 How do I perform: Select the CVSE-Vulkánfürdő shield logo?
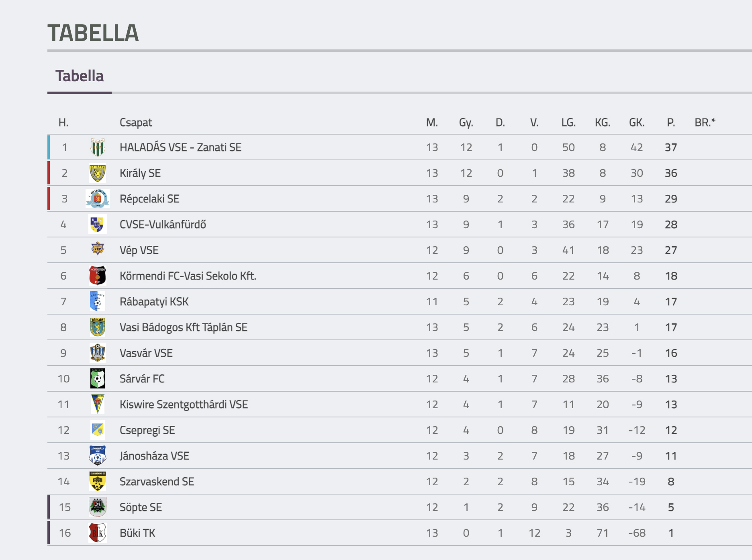pyautogui.click(x=98, y=224)
